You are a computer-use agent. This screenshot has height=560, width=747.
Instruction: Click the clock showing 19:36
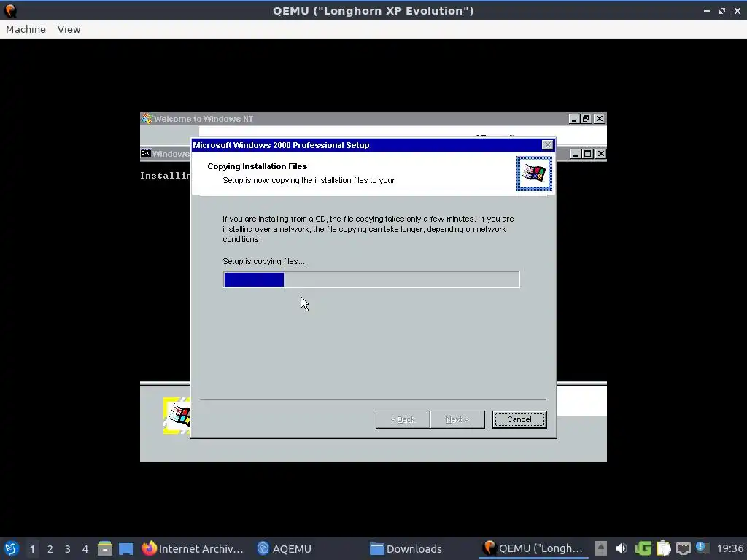pos(729,548)
